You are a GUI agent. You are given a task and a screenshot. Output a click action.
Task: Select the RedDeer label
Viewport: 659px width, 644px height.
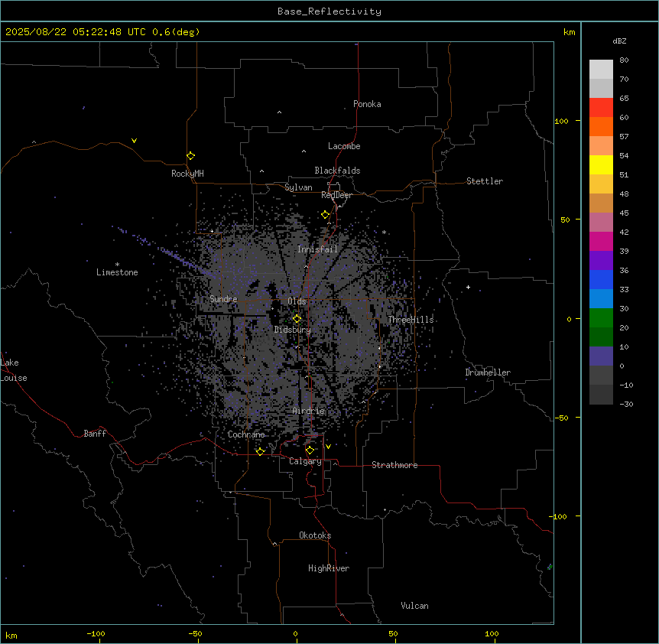[336, 195]
